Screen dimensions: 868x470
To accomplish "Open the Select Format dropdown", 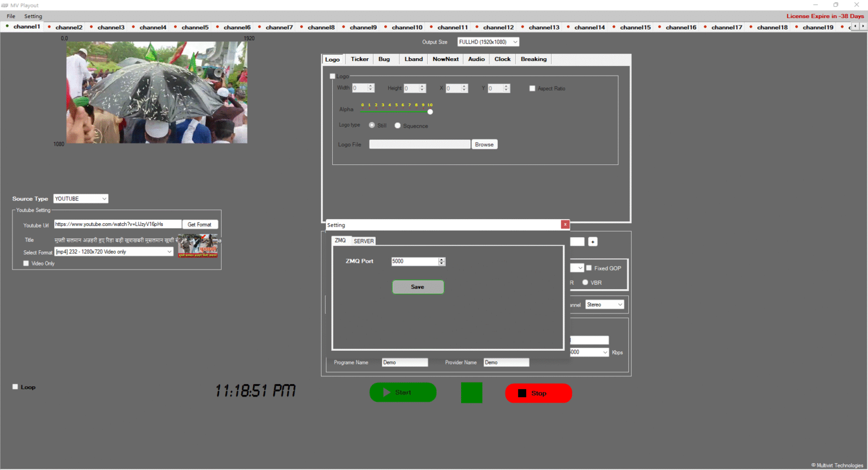I will pyautogui.click(x=114, y=252).
